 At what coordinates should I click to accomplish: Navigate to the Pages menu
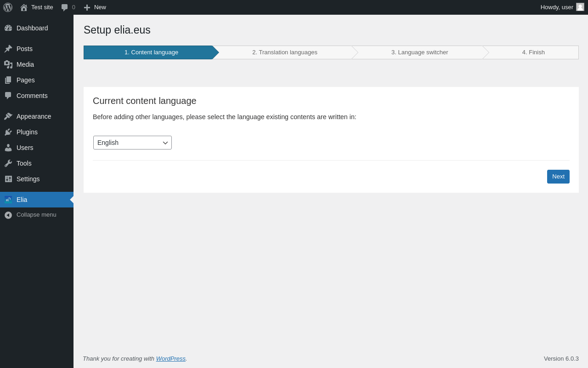tap(26, 80)
